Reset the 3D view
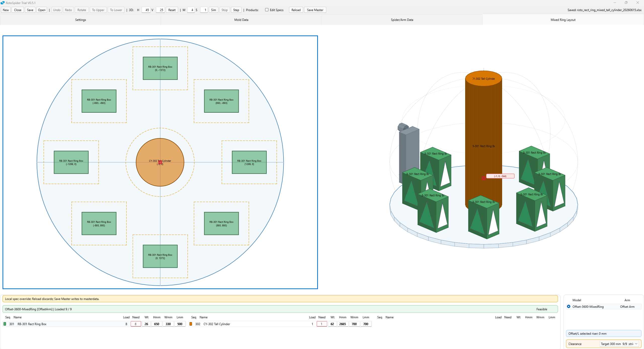 click(x=172, y=10)
